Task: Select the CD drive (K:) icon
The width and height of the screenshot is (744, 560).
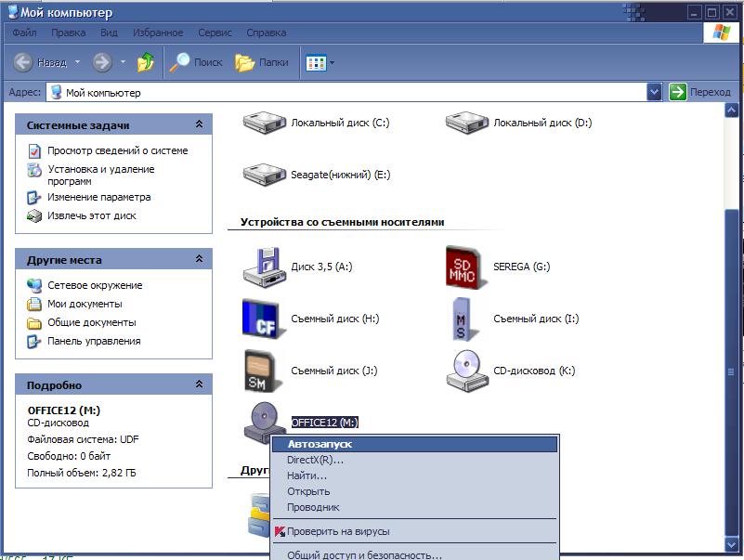Action: coord(467,371)
